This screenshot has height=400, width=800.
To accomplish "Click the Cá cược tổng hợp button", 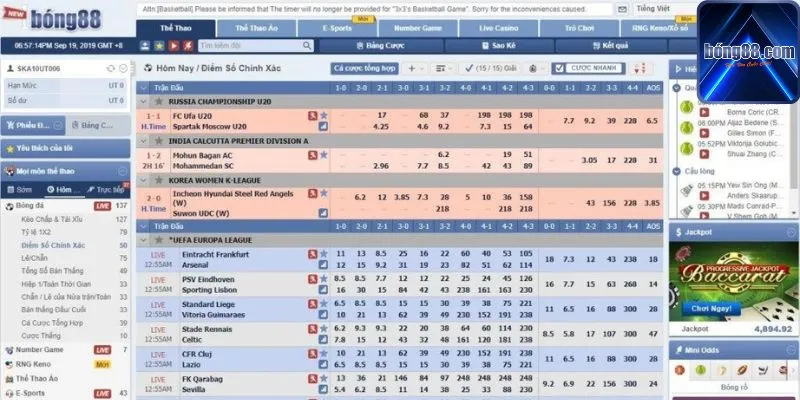I will (x=364, y=68).
